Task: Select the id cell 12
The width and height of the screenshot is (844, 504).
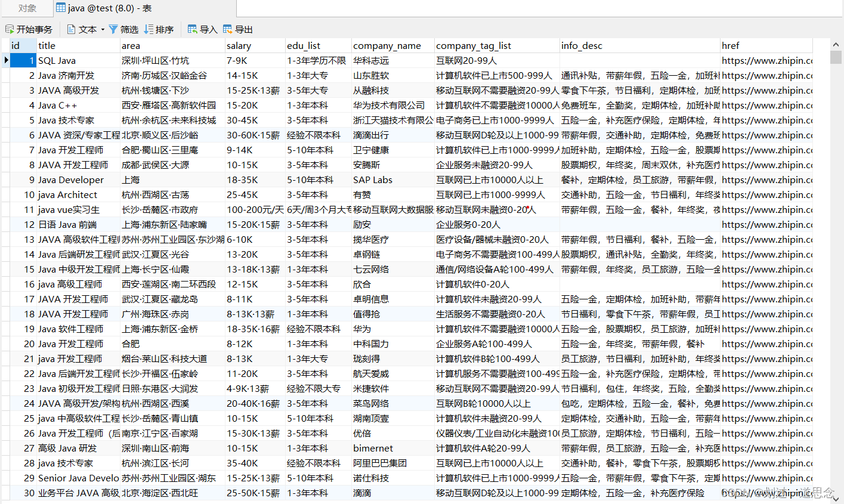Action: 23,224
